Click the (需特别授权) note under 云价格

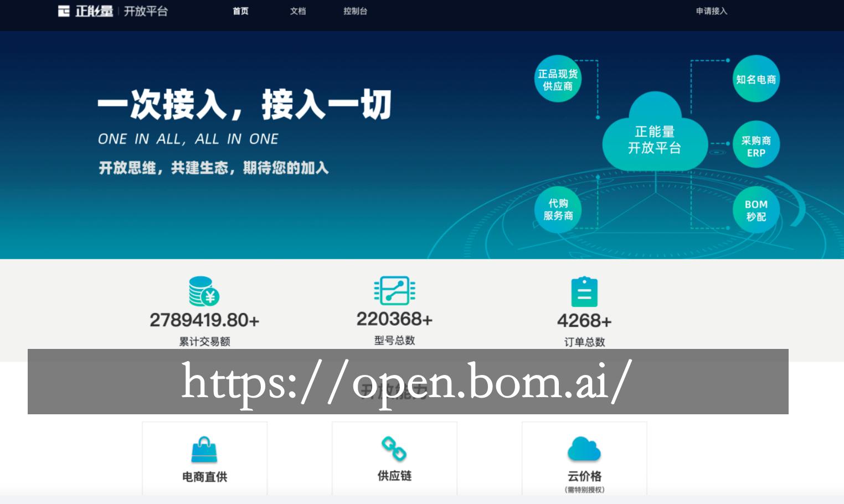pos(584,490)
